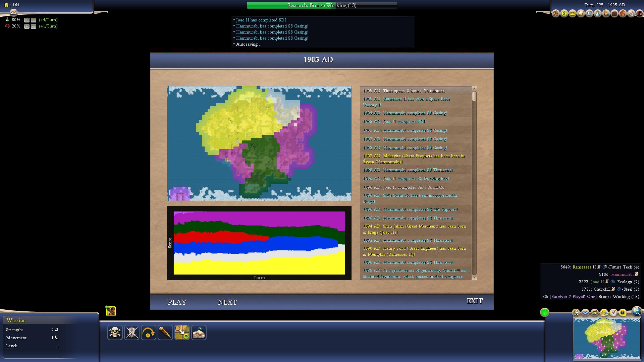This screenshot has width=644, height=362.
Task: Open the Financial Advisor dollar icon
Action: click(x=564, y=14)
